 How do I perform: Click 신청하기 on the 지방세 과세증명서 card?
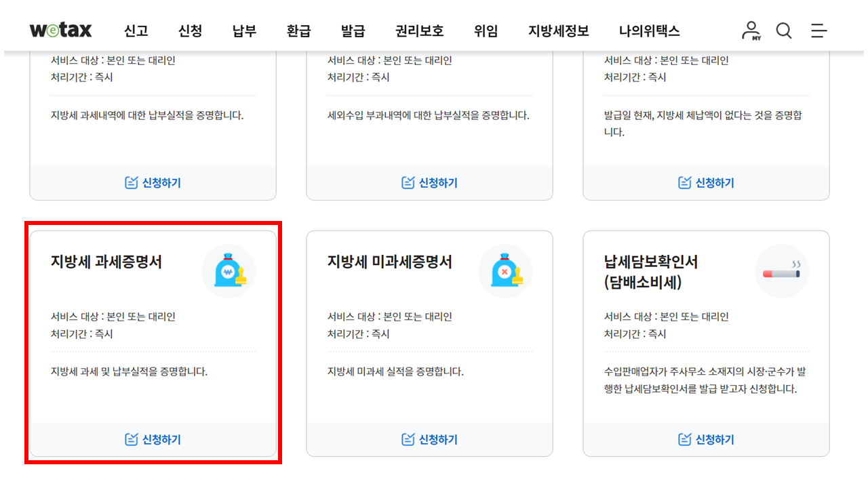tap(152, 439)
